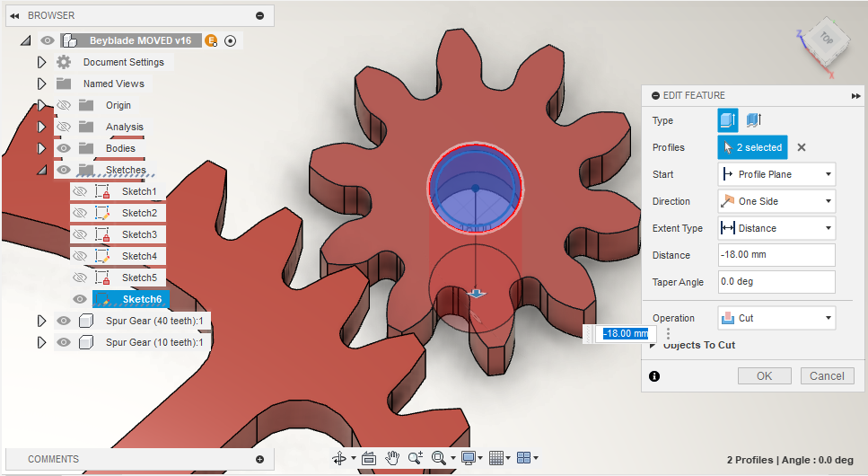
Task: Expand the Origin folder
Action: (x=41, y=105)
